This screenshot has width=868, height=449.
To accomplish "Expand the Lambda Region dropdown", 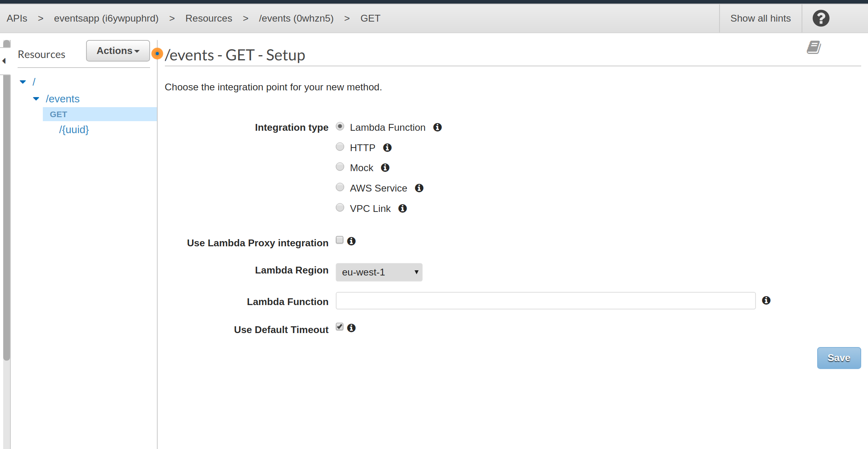I will (x=379, y=272).
